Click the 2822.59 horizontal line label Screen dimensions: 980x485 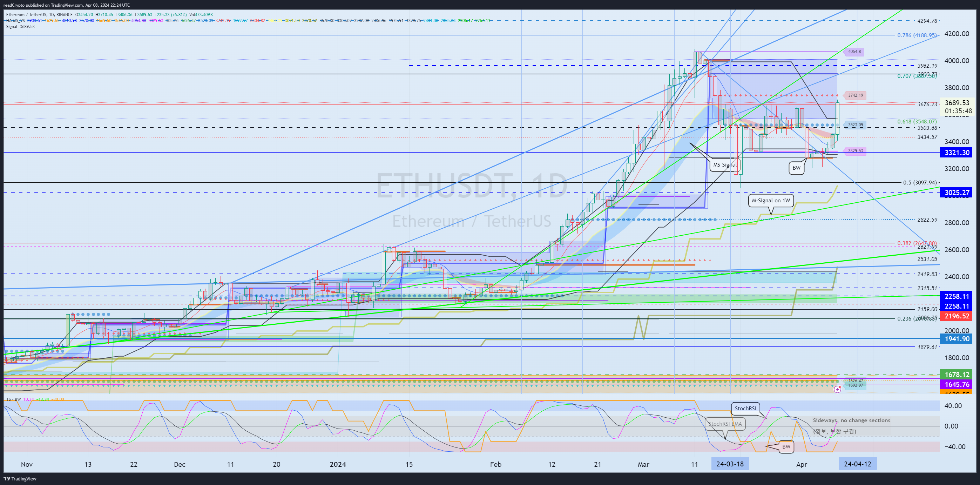(927, 220)
